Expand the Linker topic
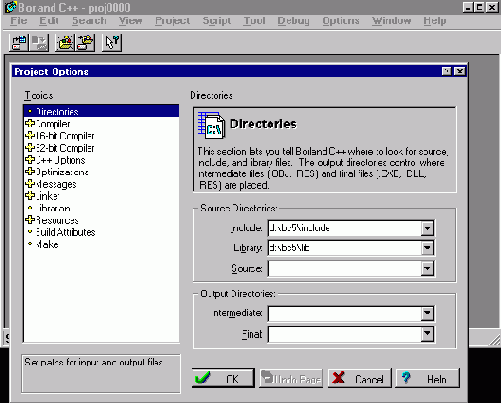 click(x=30, y=196)
